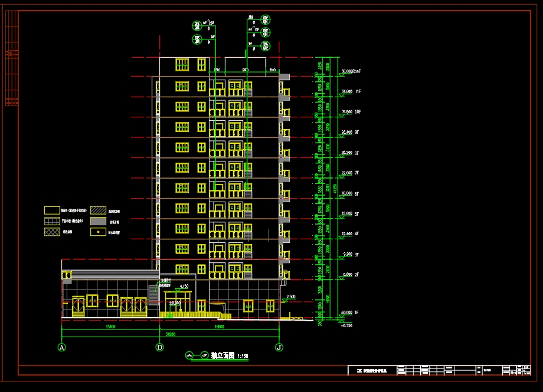This screenshot has width=543, height=392.
Task: Select the 12.400 4F elevation label
Action: tap(350, 233)
